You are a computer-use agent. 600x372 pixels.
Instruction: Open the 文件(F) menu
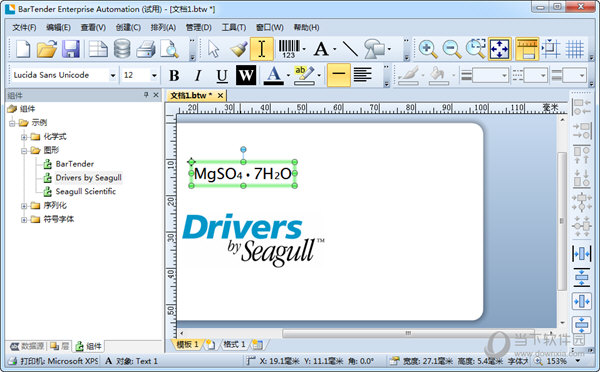[x=24, y=28]
